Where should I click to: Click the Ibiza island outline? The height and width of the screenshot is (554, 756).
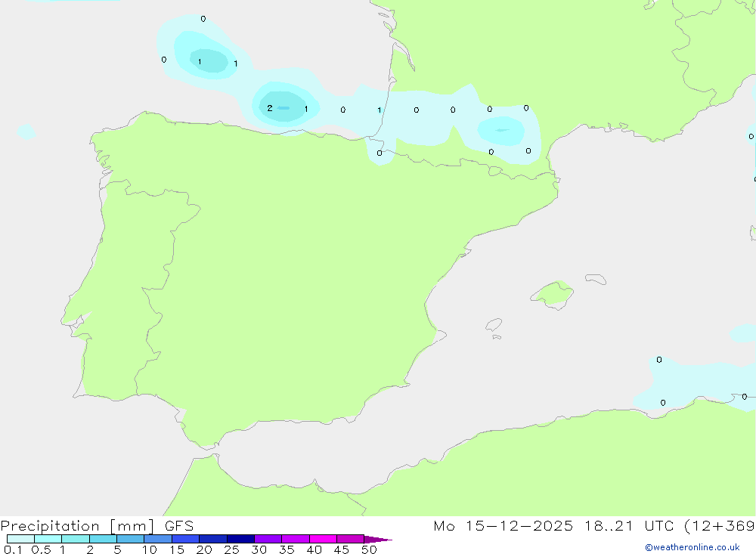pyautogui.click(x=494, y=324)
